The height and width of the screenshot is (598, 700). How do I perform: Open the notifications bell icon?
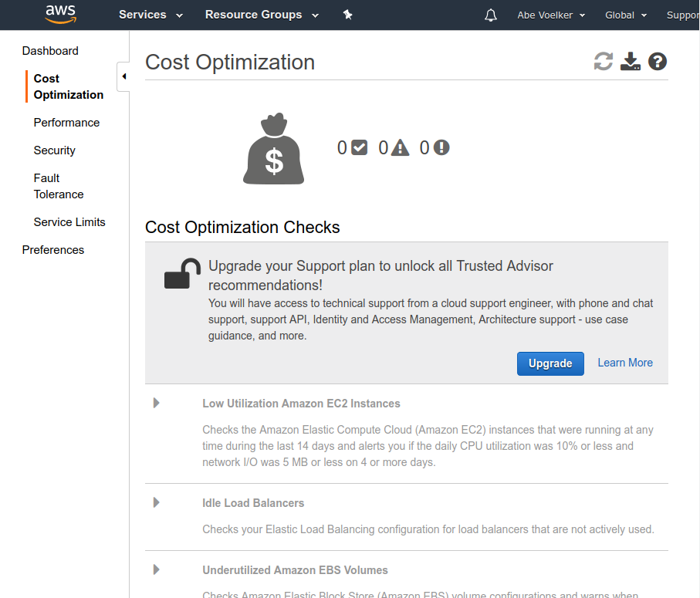(491, 15)
